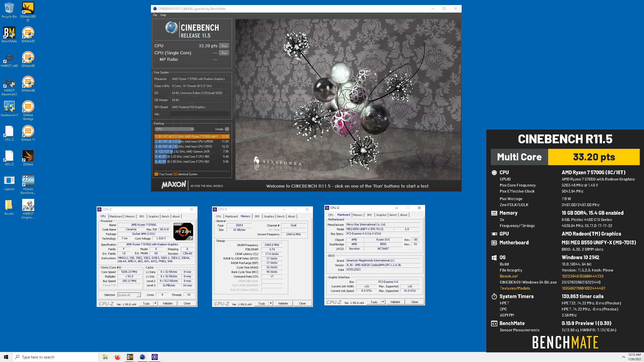Switch to CPU-Z in the taskbar
644x362 pixels.
pos(154,357)
